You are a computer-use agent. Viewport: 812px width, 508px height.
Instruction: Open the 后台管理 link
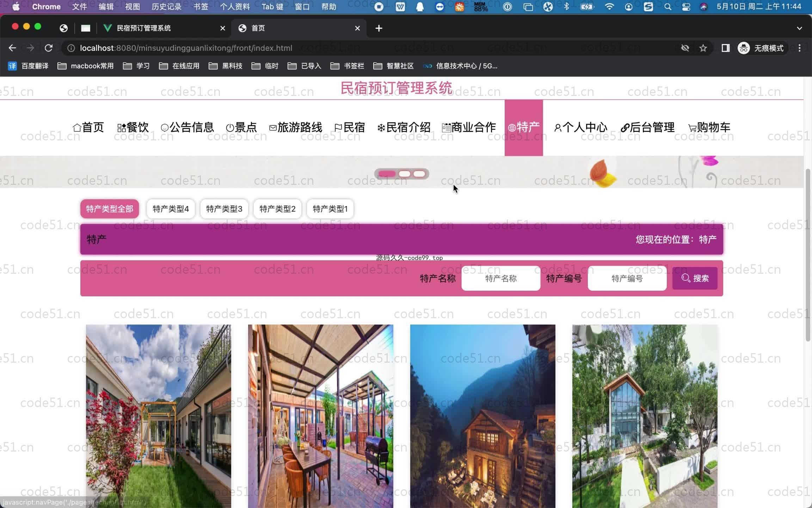tap(648, 127)
